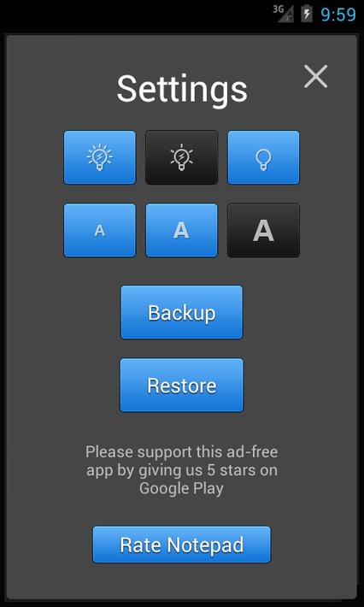This screenshot has width=364, height=607.
Task: Tap the empty dialog area left of Settings title
Action: coord(62,89)
